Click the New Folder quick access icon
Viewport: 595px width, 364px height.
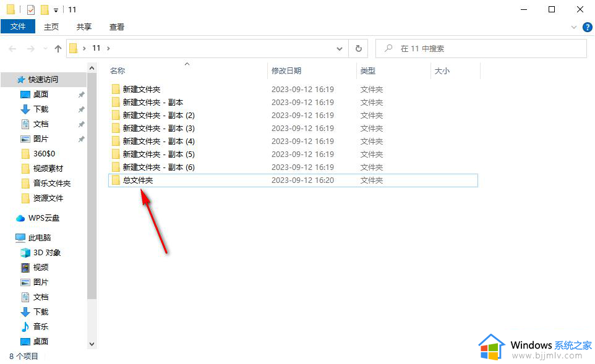(x=45, y=9)
